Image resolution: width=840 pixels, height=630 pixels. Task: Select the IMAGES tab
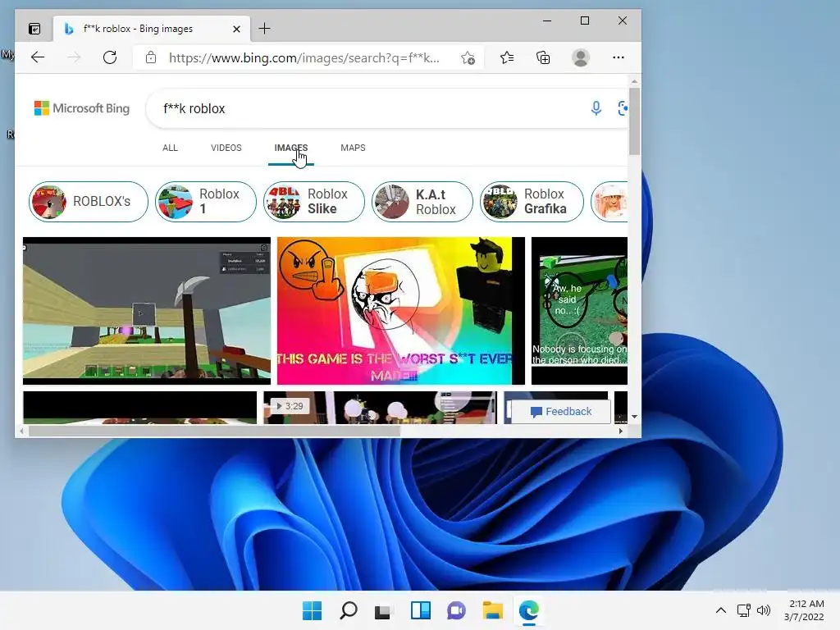click(x=291, y=148)
